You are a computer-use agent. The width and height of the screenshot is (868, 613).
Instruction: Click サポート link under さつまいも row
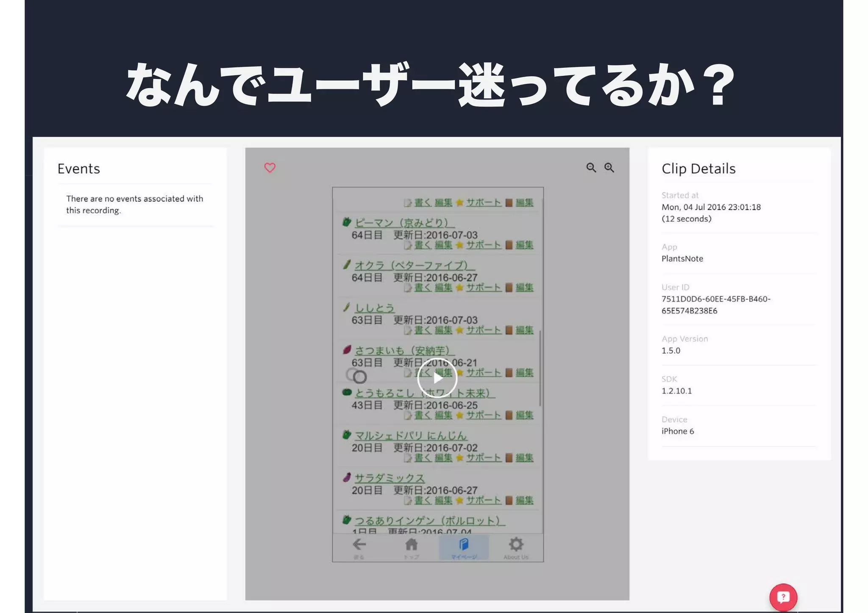point(484,373)
